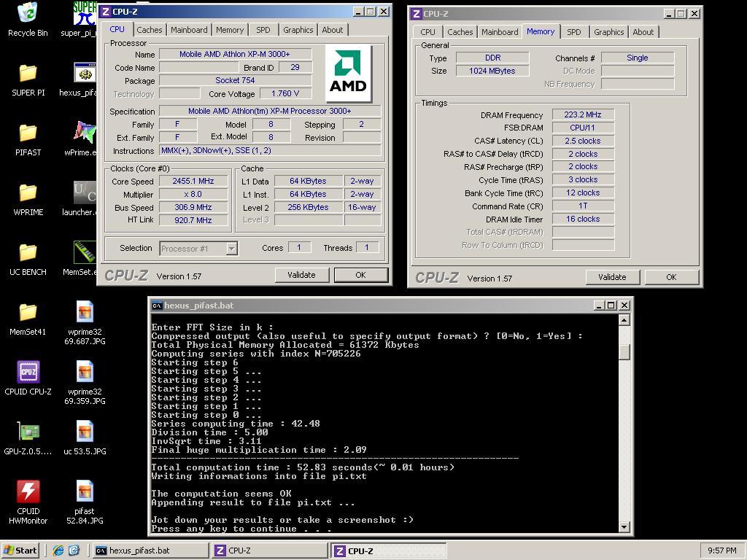747x560 pixels.
Task: Click the console icon in hexus_pifast title bar
Action: click(157, 306)
